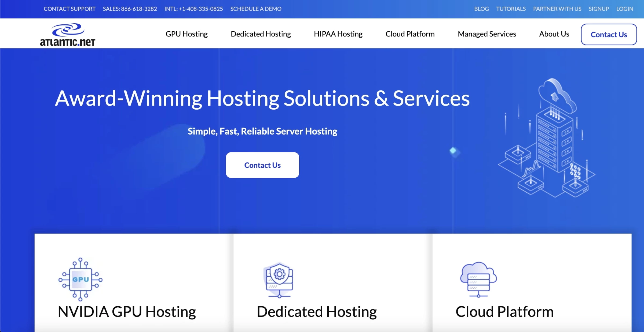Click the Simple, Fast, Reliable Server Hosting subtitle
Screen dimensions: 644x332
click(x=262, y=131)
